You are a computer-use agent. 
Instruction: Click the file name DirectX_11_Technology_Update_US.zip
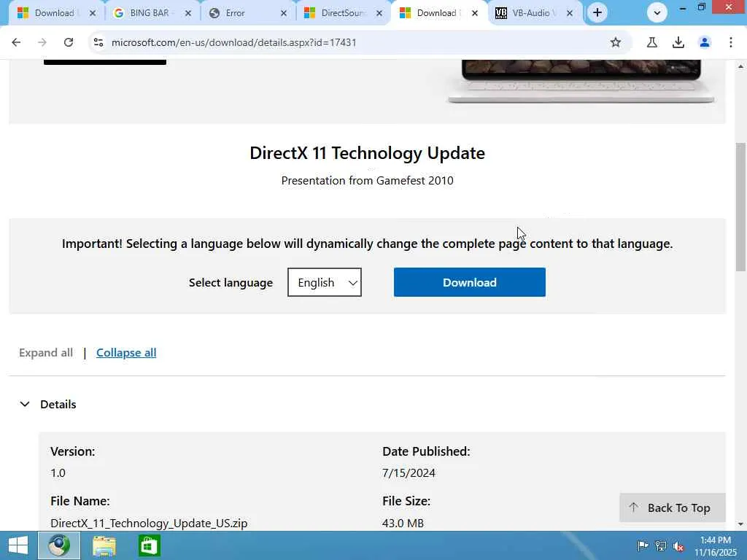tap(149, 523)
